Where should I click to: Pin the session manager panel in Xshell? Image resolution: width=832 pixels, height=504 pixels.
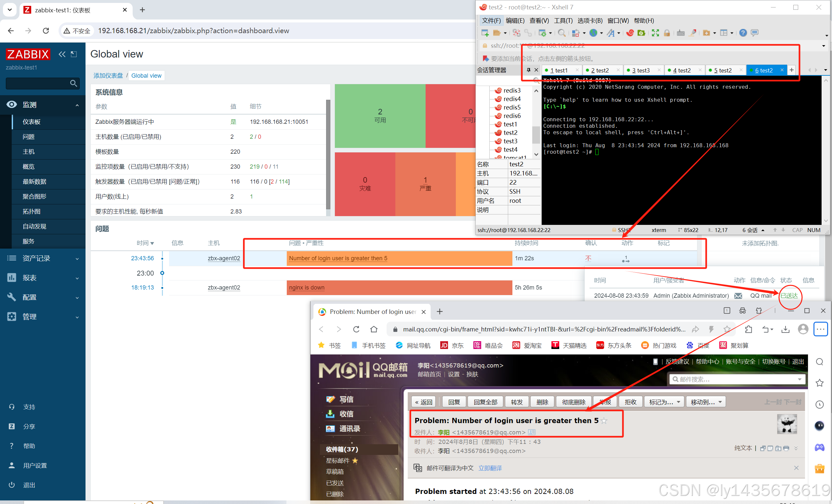528,70
